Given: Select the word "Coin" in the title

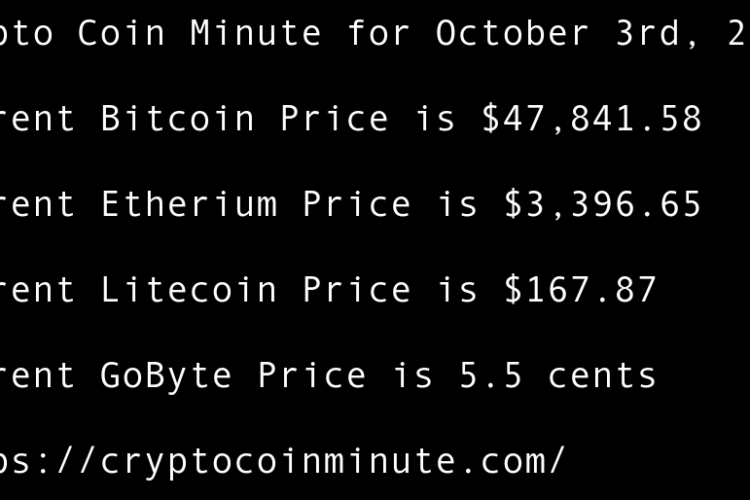Looking at the screenshot, I should [x=122, y=33].
